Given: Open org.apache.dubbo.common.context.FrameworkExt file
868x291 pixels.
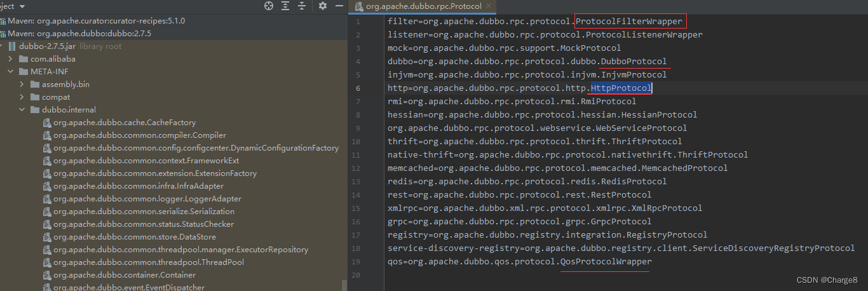Looking at the screenshot, I should 146,161.
